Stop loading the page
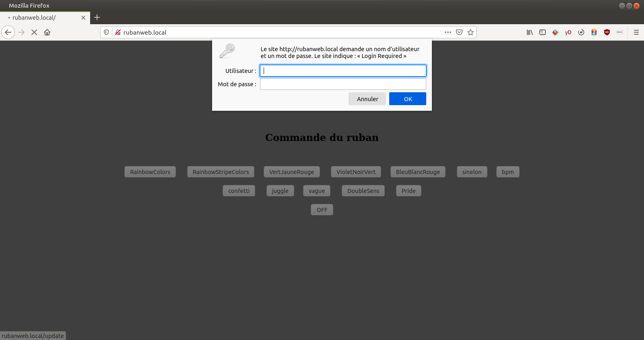The height and width of the screenshot is (340, 644). pos(34,32)
